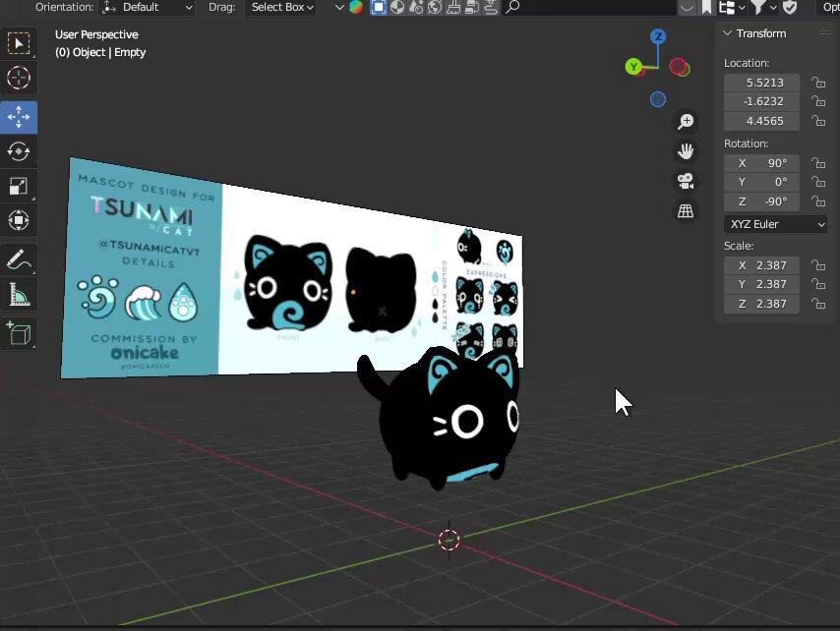The width and height of the screenshot is (840, 631).
Task: Click the red X axis gizmo ball
Action: pyautogui.click(x=679, y=67)
